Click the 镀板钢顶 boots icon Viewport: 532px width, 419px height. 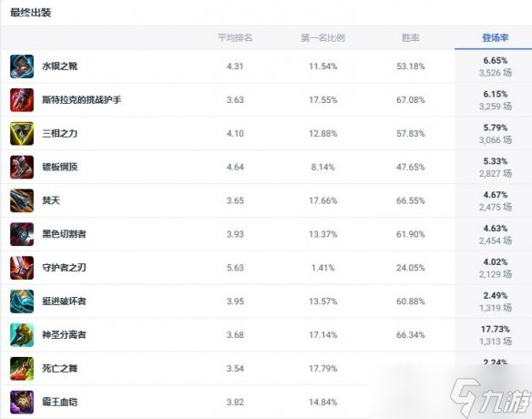(22, 167)
